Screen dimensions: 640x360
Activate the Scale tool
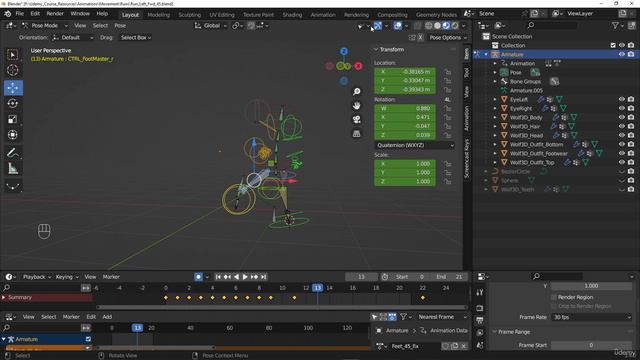coord(13,119)
